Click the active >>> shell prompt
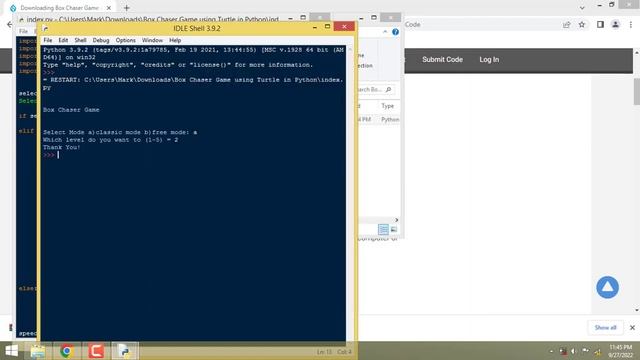The height and width of the screenshot is (360, 640). [49, 155]
